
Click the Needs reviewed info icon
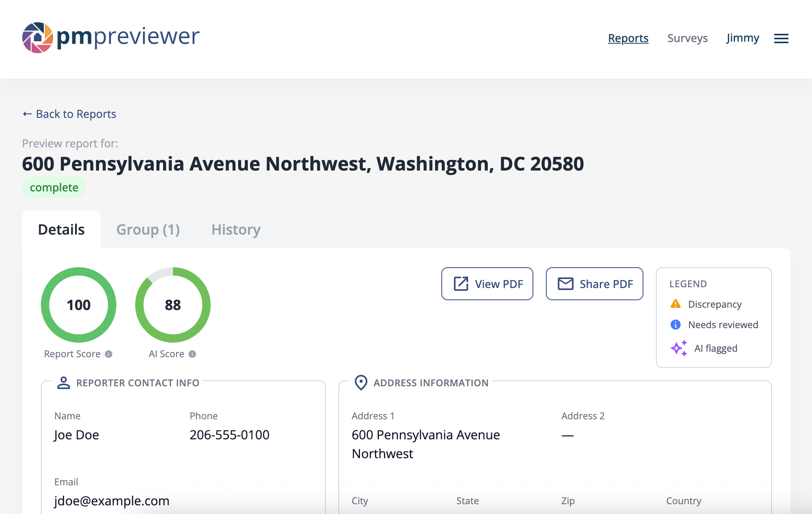676,325
